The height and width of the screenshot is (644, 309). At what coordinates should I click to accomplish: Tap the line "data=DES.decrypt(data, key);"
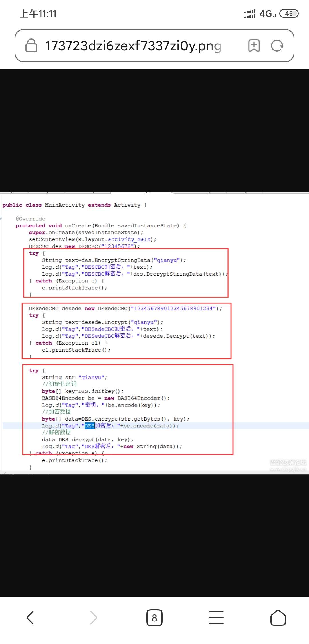pyautogui.click(x=88, y=439)
